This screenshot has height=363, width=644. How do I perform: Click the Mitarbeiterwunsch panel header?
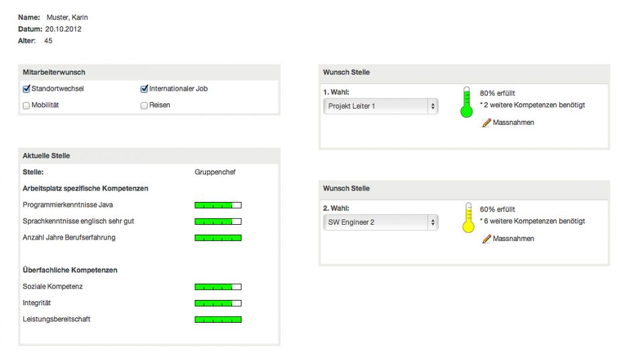click(x=149, y=72)
